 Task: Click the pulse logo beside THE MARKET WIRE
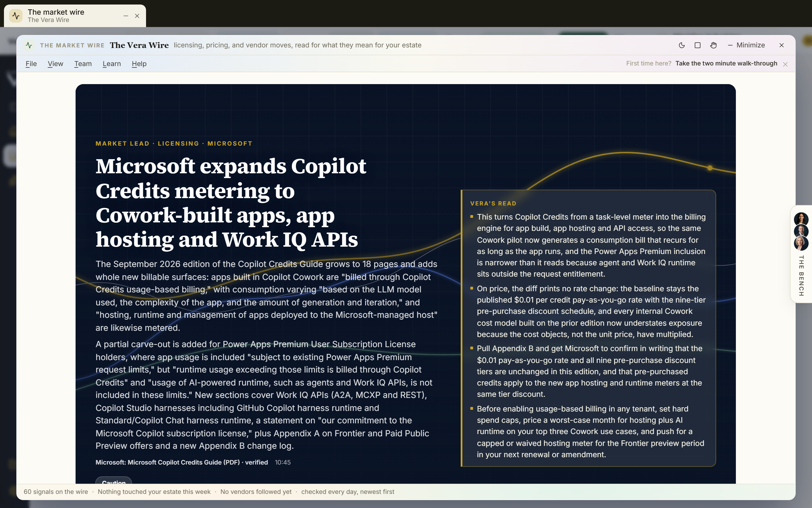point(29,45)
